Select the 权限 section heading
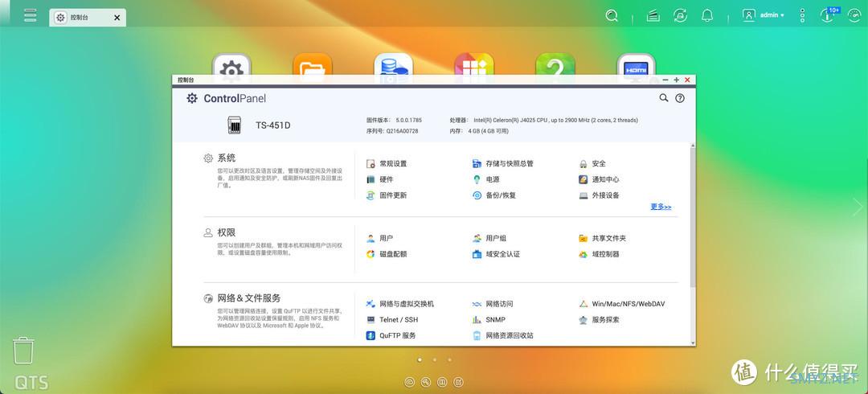This screenshot has height=394, width=868. (x=227, y=232)
